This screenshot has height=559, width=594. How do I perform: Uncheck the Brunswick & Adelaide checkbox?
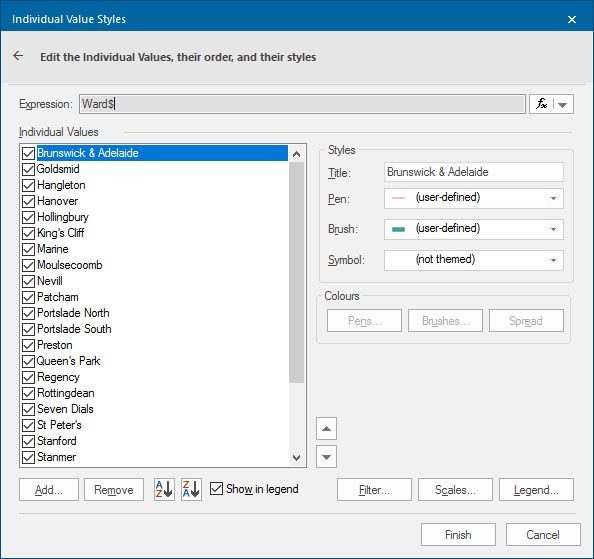[28, 153]
